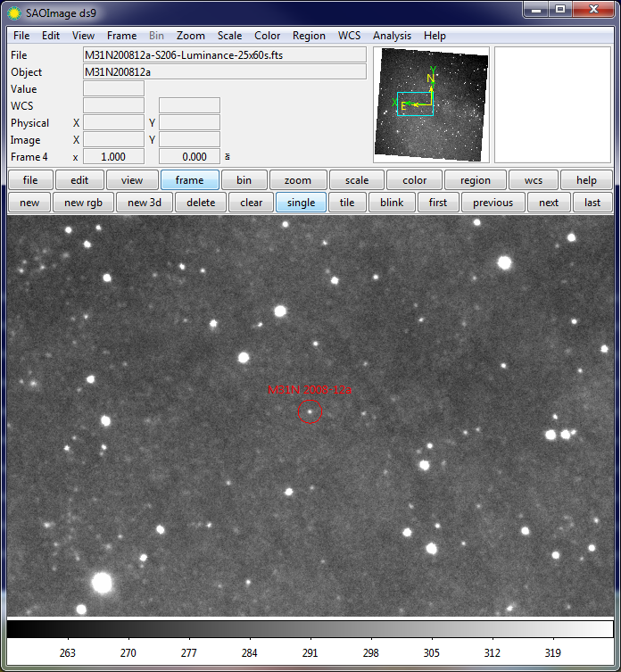621x672 pixels.
Task: Delete the current frame
Action: [201, 202]
